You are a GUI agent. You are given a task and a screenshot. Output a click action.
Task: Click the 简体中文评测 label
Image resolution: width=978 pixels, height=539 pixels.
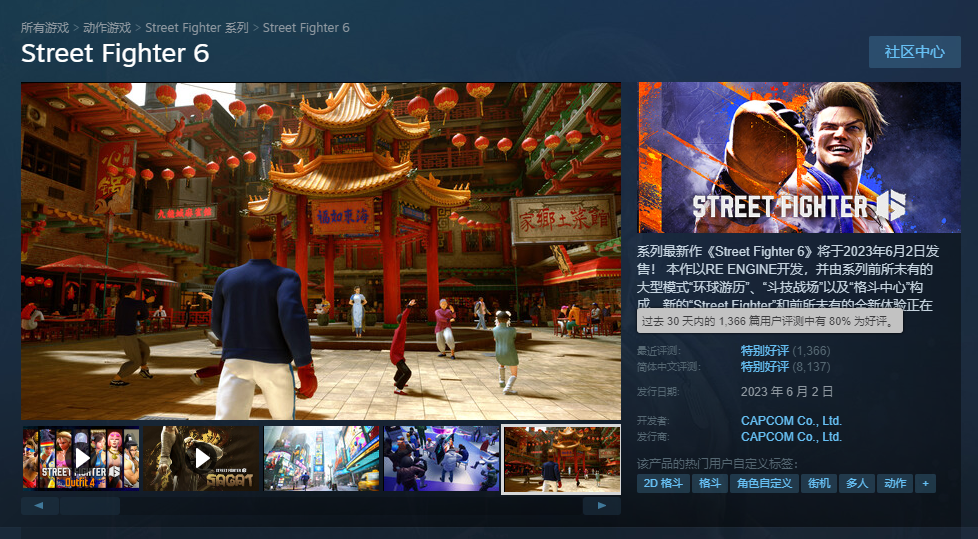pyautogui.click(x=668, y=367)
